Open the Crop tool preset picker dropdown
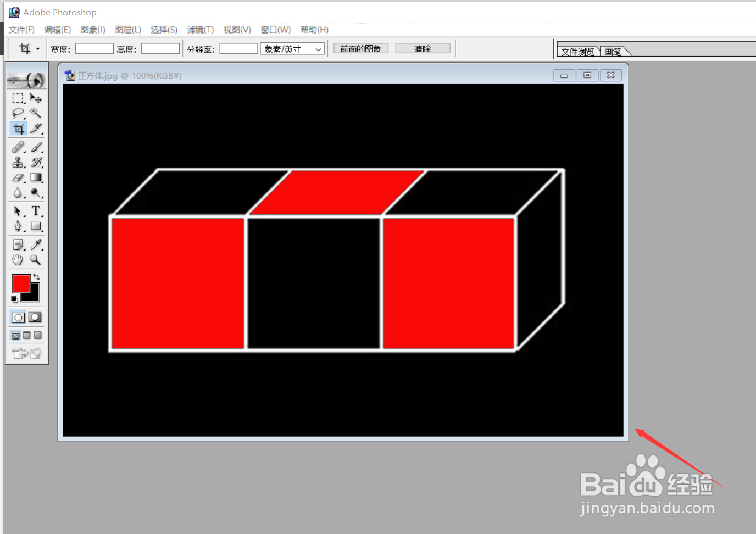 click(37, 49)
